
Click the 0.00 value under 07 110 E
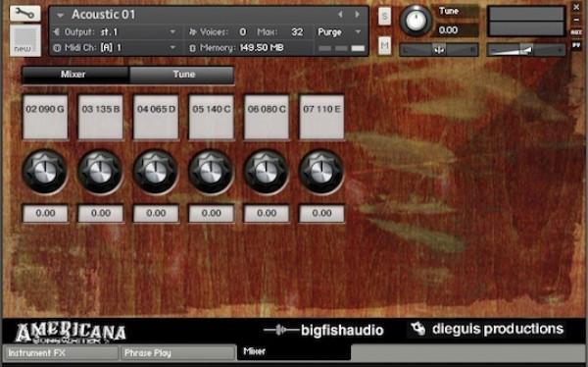[321, 213]
